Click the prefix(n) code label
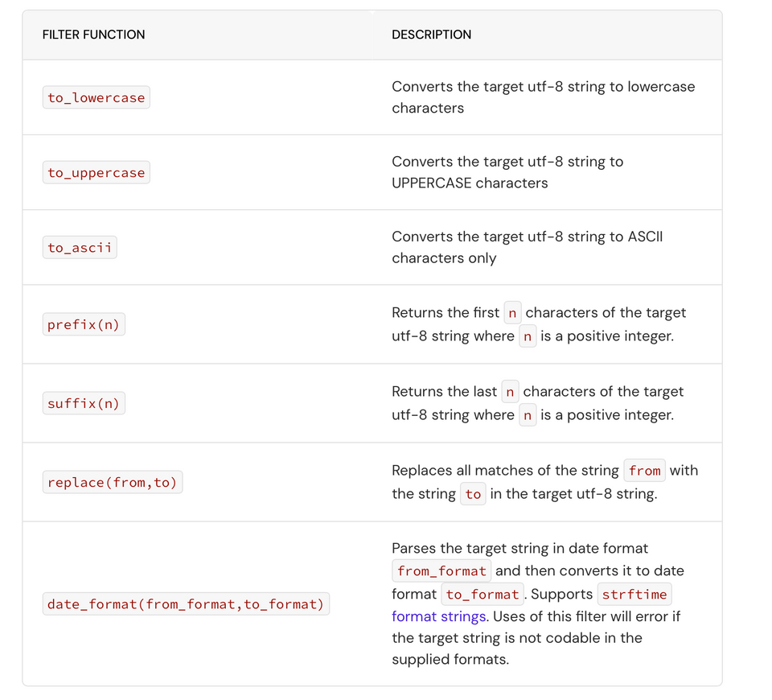Image resolution: width=772 pixels, height=700 pixels. 84,325
